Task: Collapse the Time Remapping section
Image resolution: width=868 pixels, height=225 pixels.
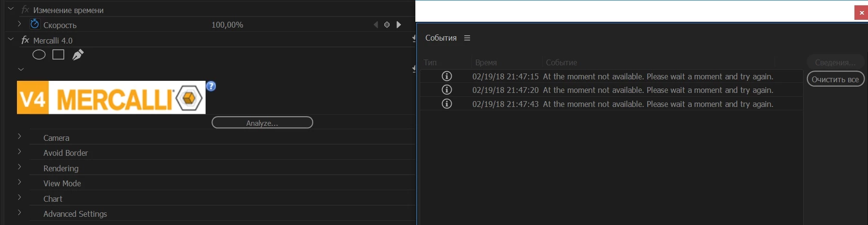Action: [x=11, y=9]
